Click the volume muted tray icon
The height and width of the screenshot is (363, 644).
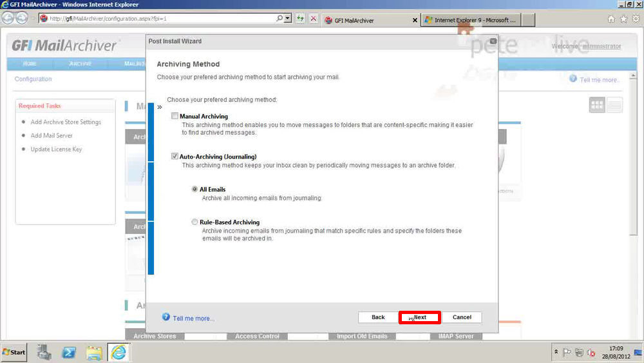tap(591, 352)
